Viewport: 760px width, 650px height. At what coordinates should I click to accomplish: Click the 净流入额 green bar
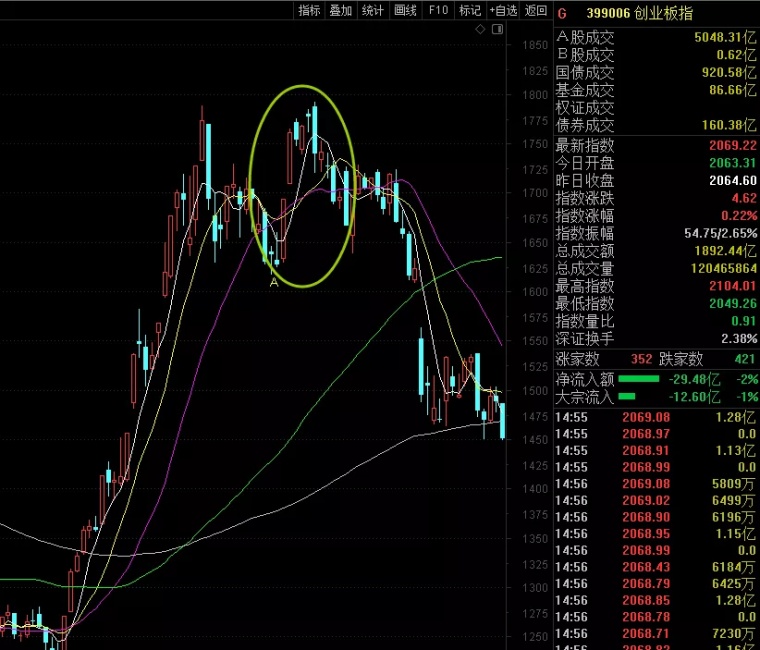(639, 379)
